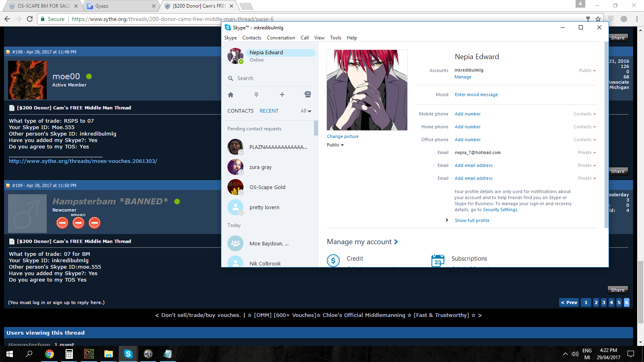Open the Public dropdown under profile picture
The image size is (644, 362).
pyautogui.click(x=335, y=145)
